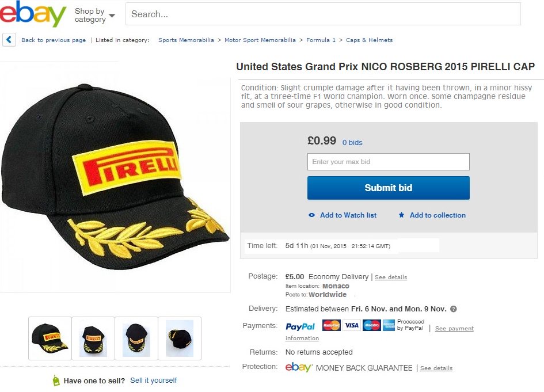Viewport: 544px width, 392px height.
Task: Select the fourth thumbnail showing cap back
Action: click(180, 338)
